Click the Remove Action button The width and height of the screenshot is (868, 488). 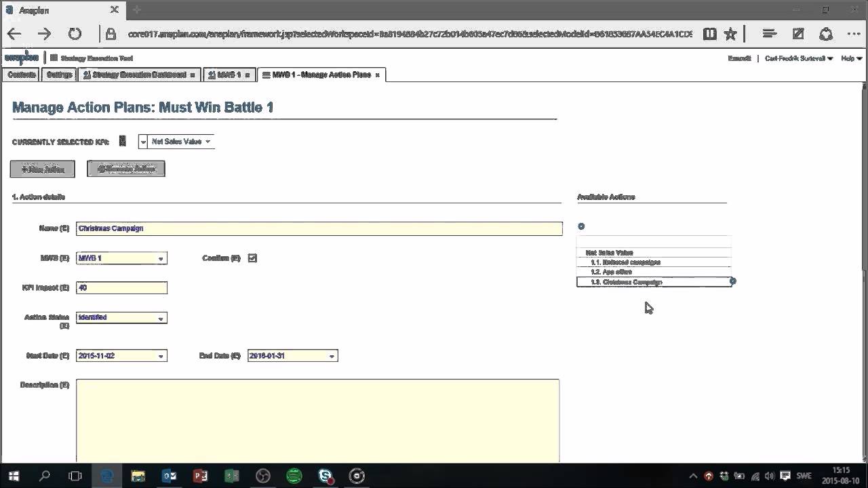126,169
